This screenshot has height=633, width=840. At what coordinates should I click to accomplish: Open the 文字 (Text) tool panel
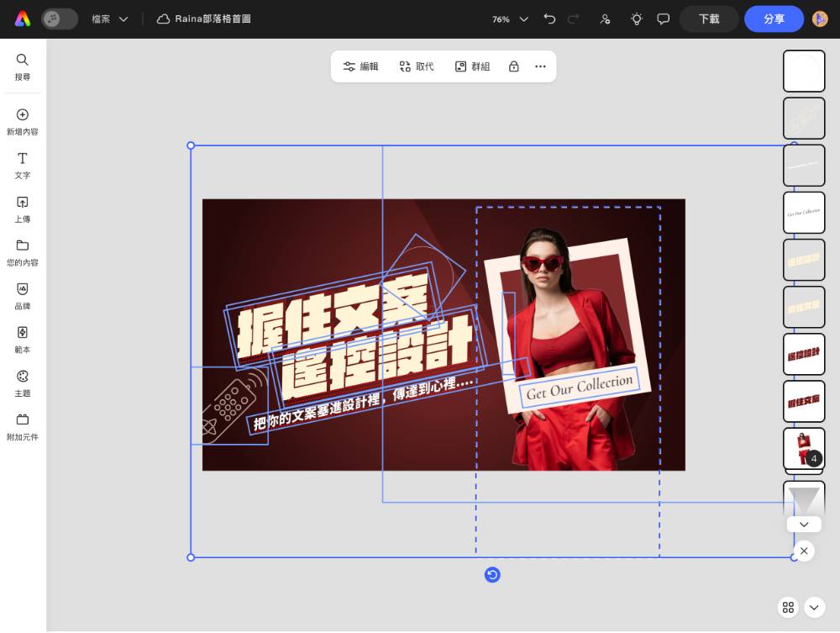(x=22, y=166)
